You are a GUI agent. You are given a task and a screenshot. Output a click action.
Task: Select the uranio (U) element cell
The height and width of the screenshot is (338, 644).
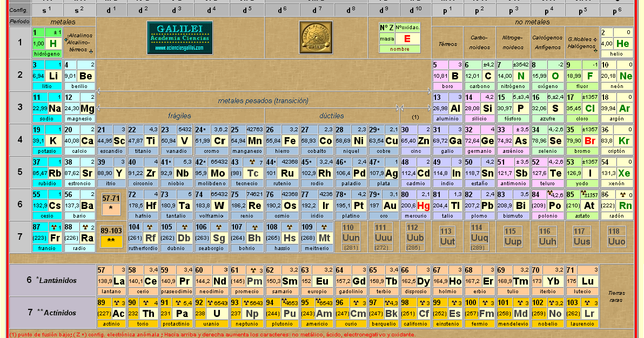click(212, 313)
